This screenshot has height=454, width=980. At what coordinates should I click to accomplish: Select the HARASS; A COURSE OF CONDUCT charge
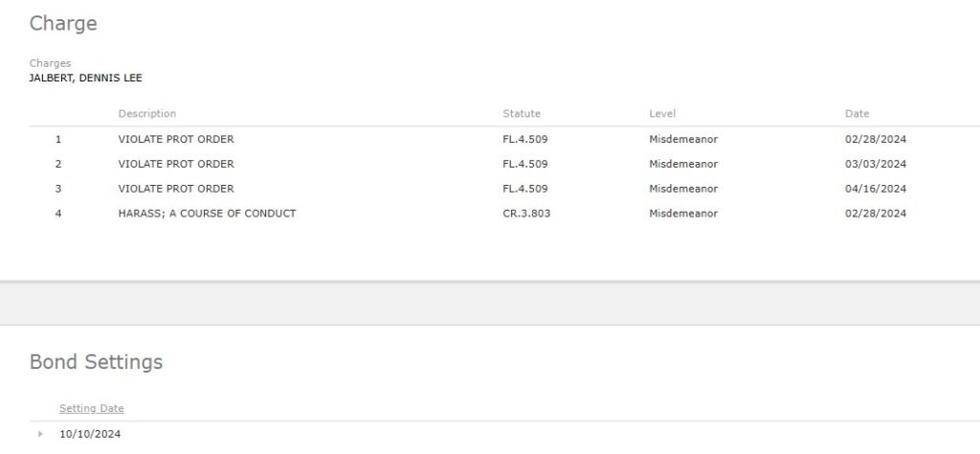(x=207, y=214)
